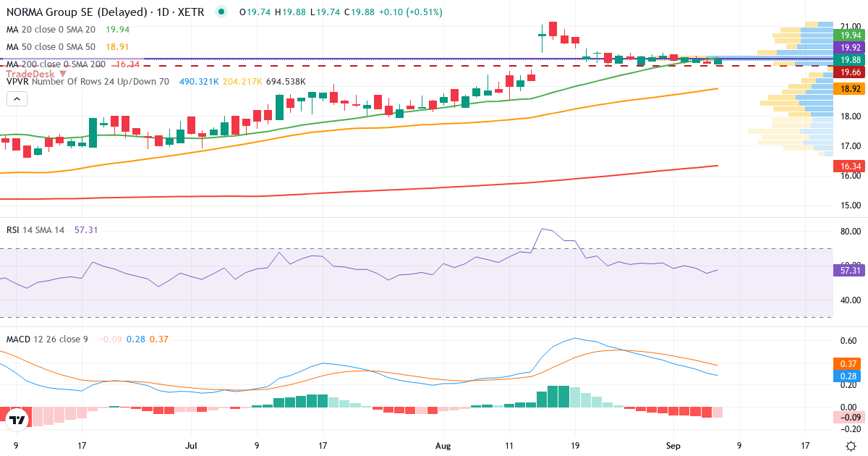This screenshot has width=868, height=456.
Task: Select the MACD 12 26 close 9 legend
Action: pyautogui.click(x=47, y=339)
